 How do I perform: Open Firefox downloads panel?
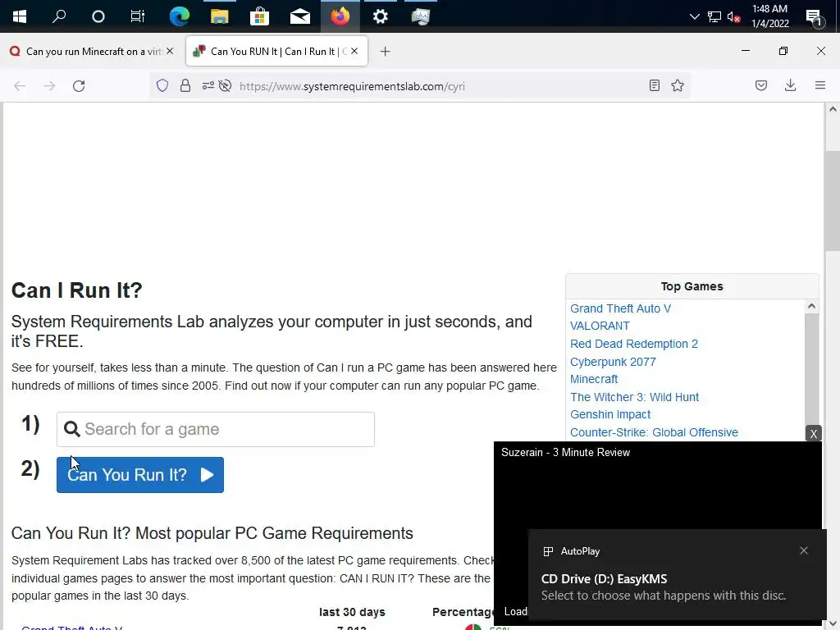click(x=790, y=85)
